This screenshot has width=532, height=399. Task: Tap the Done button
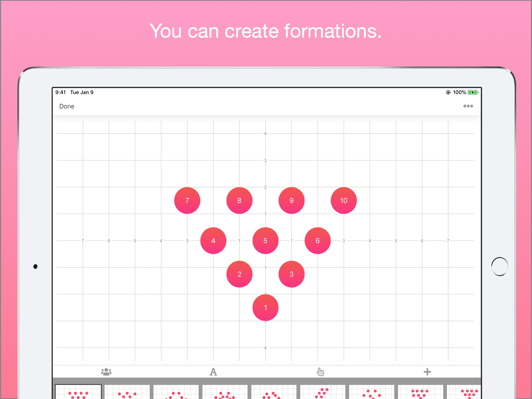coord(67,106)
